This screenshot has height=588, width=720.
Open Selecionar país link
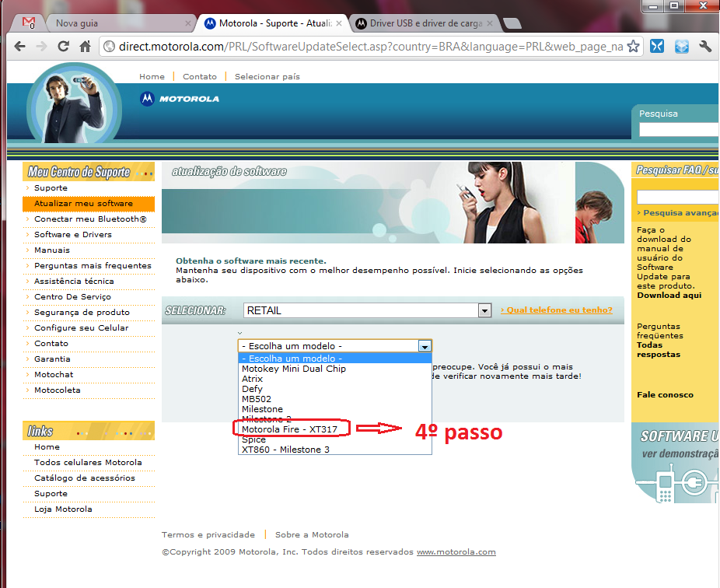(x=267, y=77)
